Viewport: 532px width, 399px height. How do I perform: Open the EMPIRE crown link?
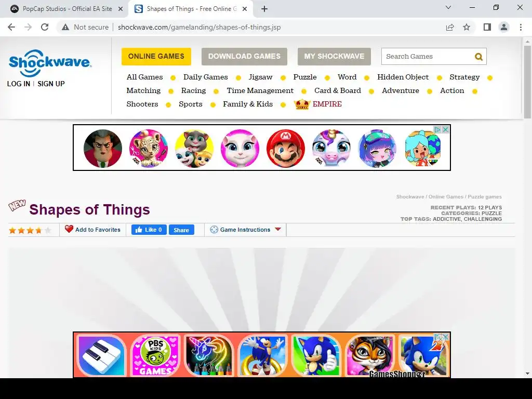click(x=318, y=104)
